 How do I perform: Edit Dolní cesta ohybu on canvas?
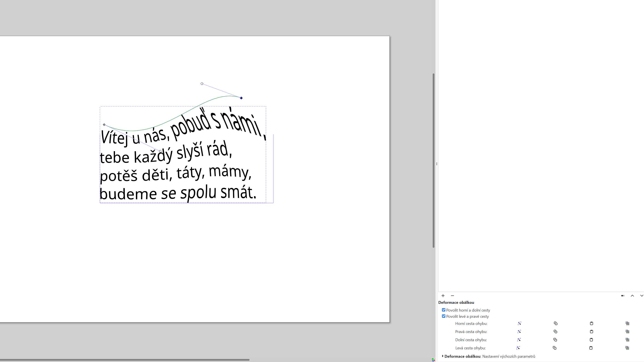point(519,339)
